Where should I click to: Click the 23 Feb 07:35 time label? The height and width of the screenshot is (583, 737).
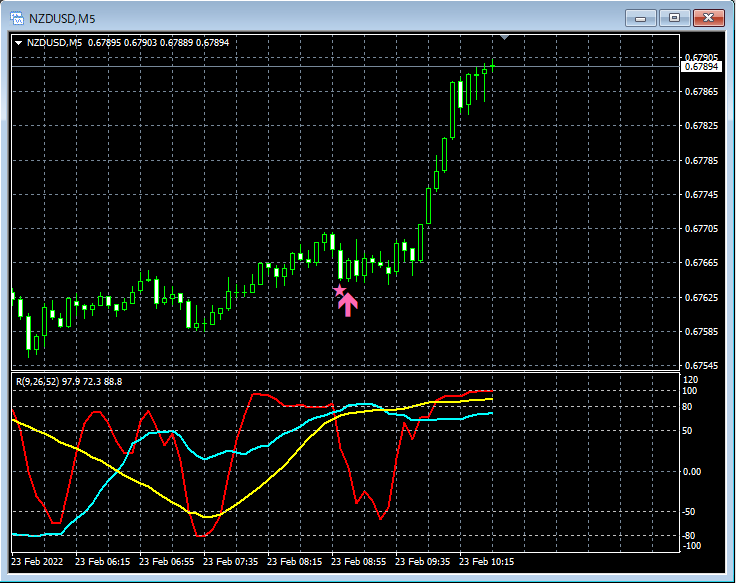230,562
